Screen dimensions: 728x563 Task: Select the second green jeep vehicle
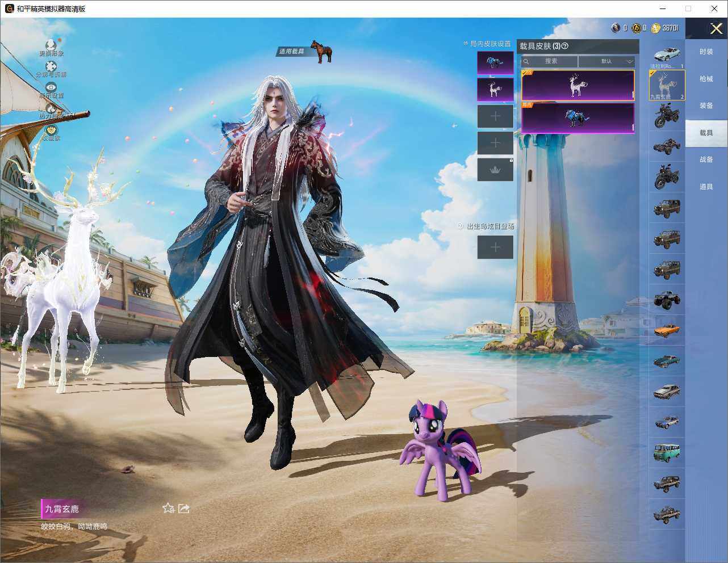pos(667,238)
